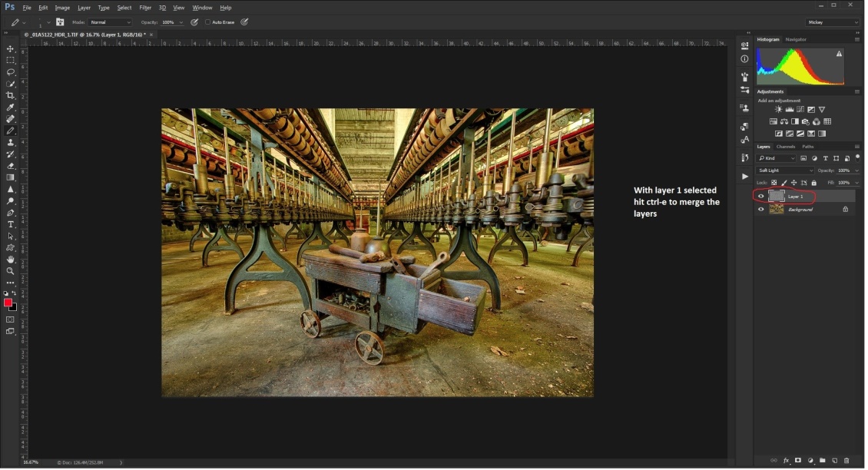Select the Horizontal Type tool
The width and height of the screenshot is (868, 470).
click(x=10, y=224)
